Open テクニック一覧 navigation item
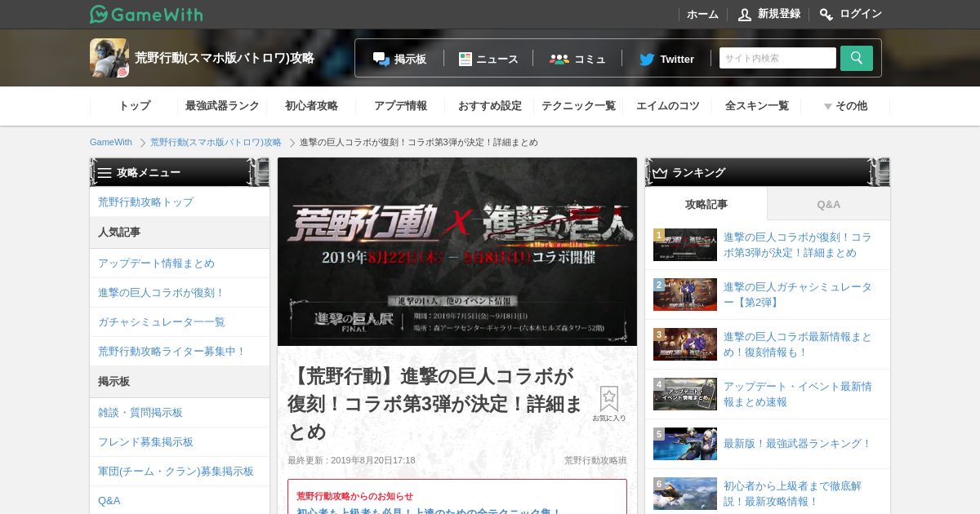 pyautogui.click(x=578, y=106)
